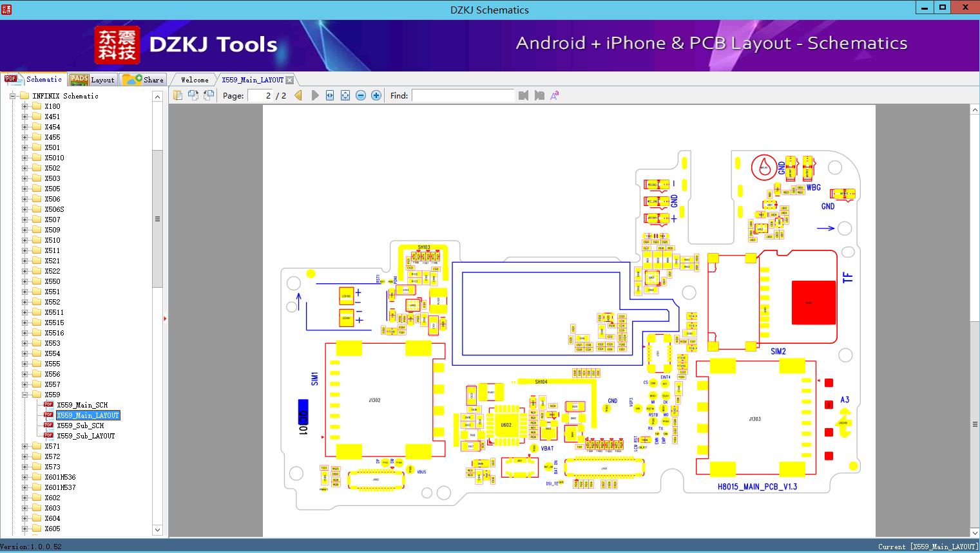Click the copy pages icon in viewer toolbar

[x=177, y=95]
